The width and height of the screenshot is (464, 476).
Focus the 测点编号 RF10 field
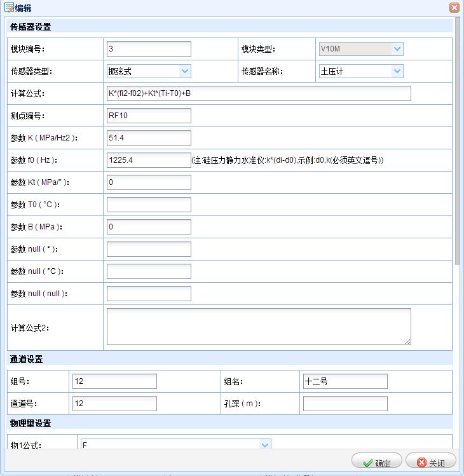149,116
